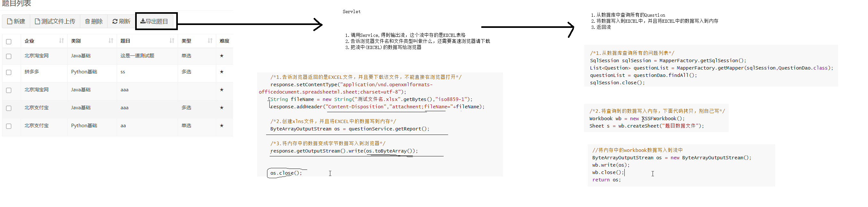Click the Servlet heading text

click(x=352, y=12)
